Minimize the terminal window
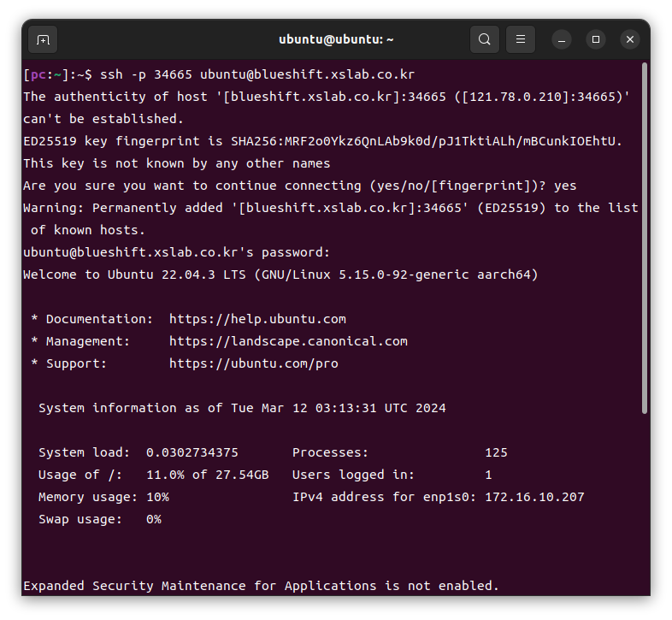 [562, 39]
